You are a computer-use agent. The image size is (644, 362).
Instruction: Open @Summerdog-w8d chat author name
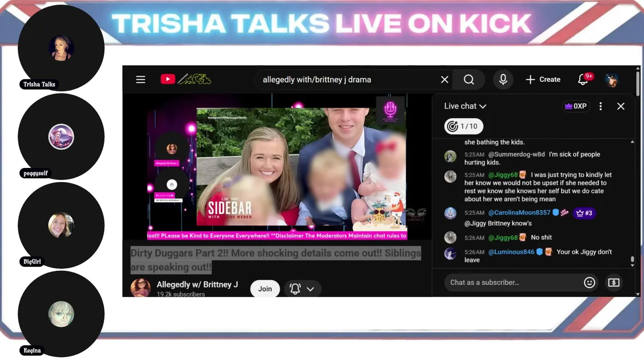[x=517, y=154]
